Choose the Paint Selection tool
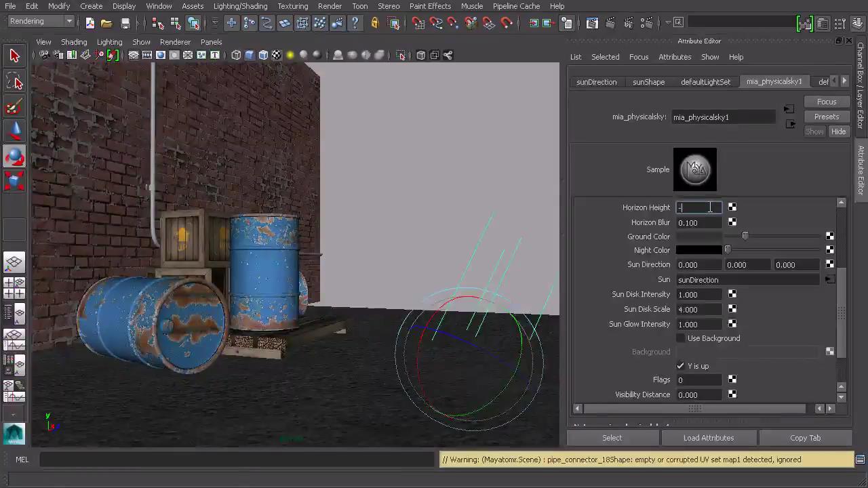Screen dimensions: 868x488 14,107
